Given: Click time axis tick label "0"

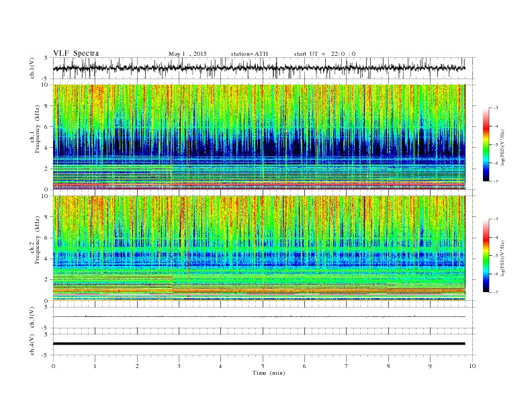Looking at the screenshot, I should pos(53,366).
